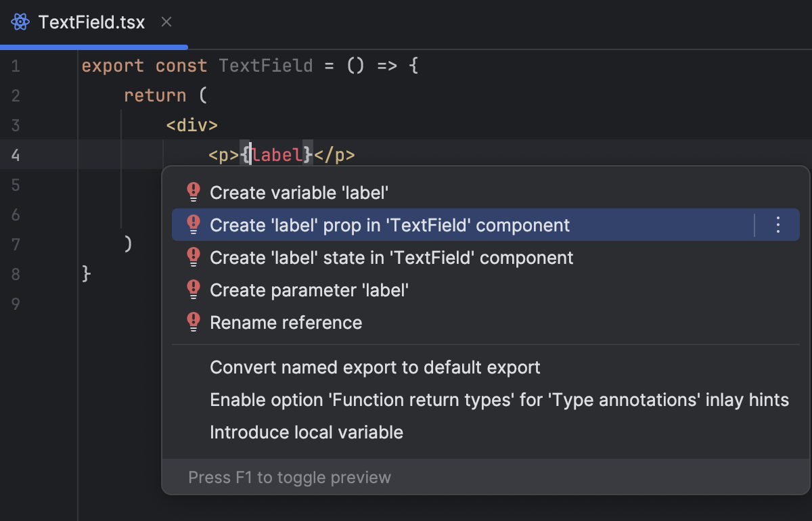Click the bulb icon beside Create 'label' state
Image resolution: width=812 pixels, height=521 pixels.
tap(194, 257)
